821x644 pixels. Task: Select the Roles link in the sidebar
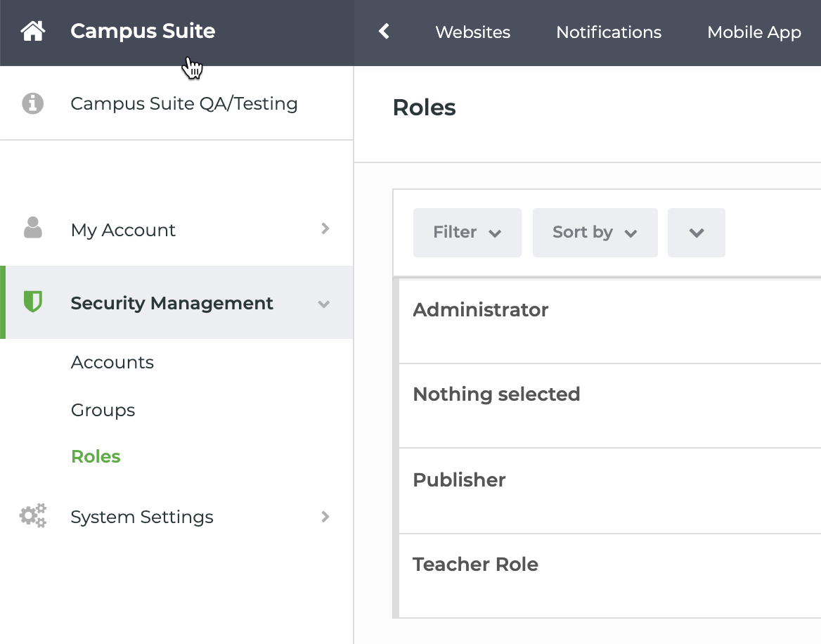(96, 456)
